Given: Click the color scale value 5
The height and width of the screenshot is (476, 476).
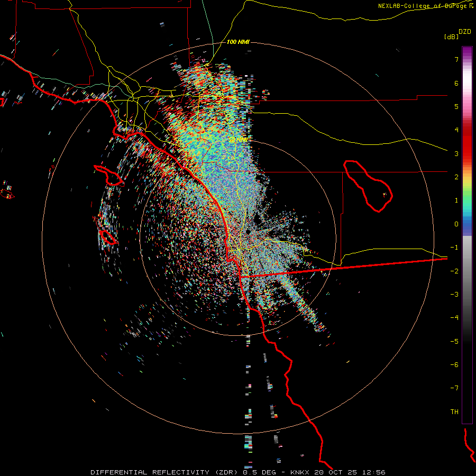Looking at the screenshot, I should 456,106.
